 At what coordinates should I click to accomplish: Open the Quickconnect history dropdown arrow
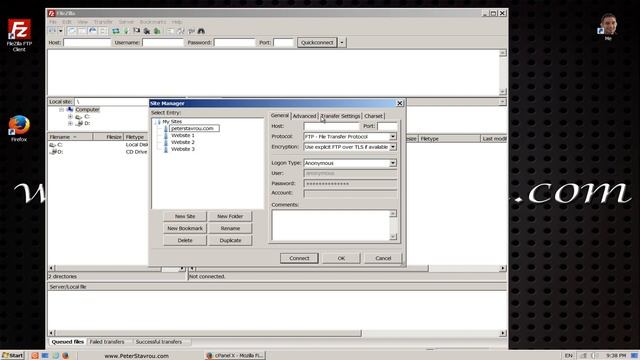click(342, 42)
